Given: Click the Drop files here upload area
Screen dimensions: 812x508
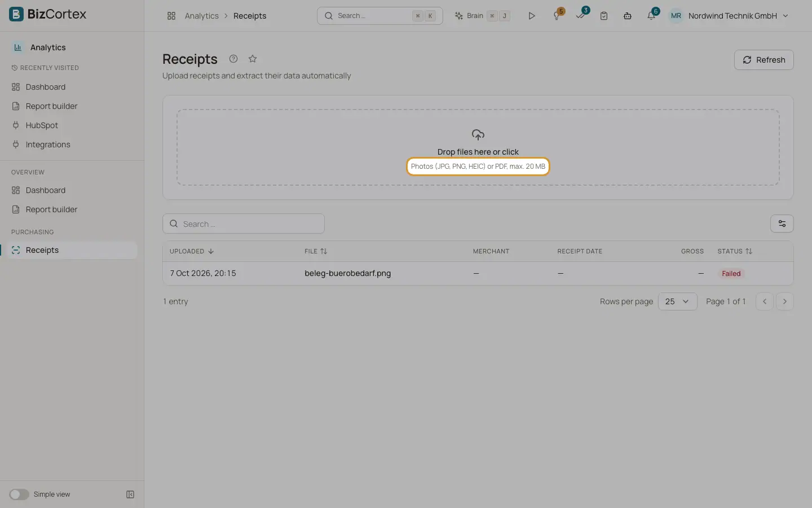Looking at the screenshot, I should click(478, 147).
